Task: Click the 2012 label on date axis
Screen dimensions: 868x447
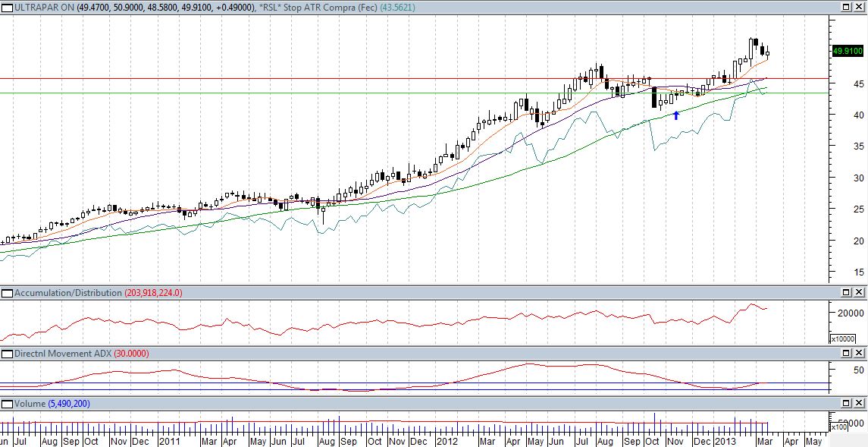Action: 447,441
